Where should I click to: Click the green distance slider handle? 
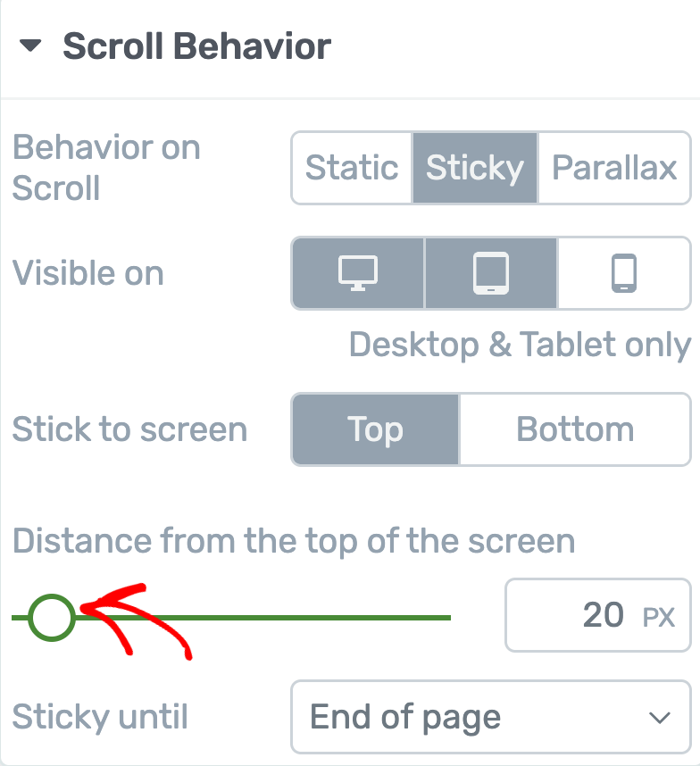pyautogui.click(x=51, y=617)
